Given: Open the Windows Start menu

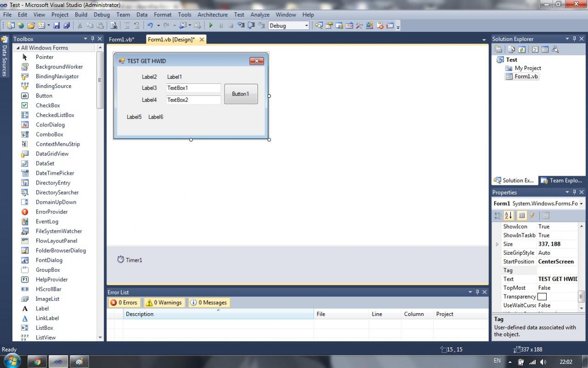Looking at the screenshot, I should [x=11, y=361].
